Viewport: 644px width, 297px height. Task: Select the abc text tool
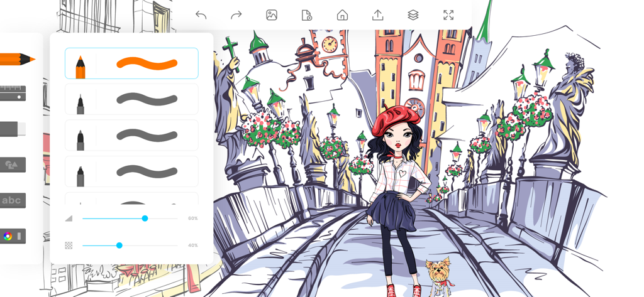(13, 200)
